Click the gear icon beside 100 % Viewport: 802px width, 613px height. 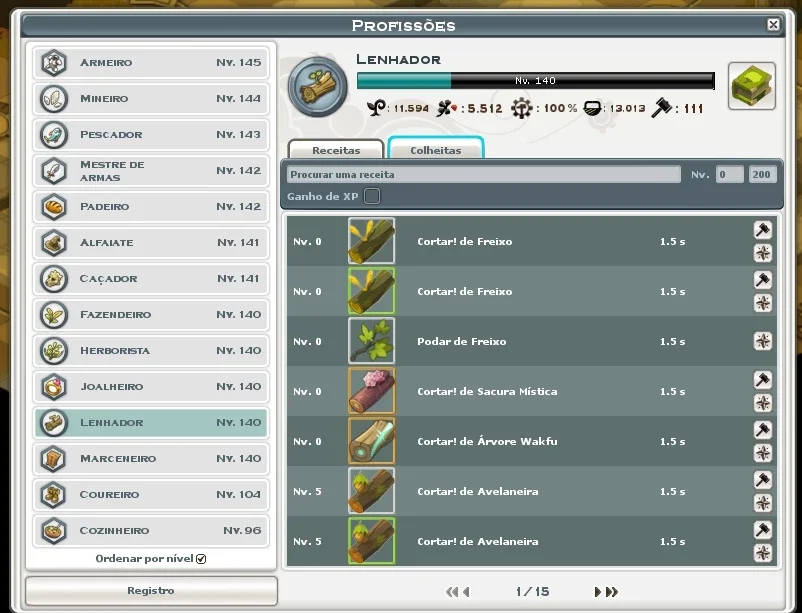pyautogui.click(x=521, y=108)
